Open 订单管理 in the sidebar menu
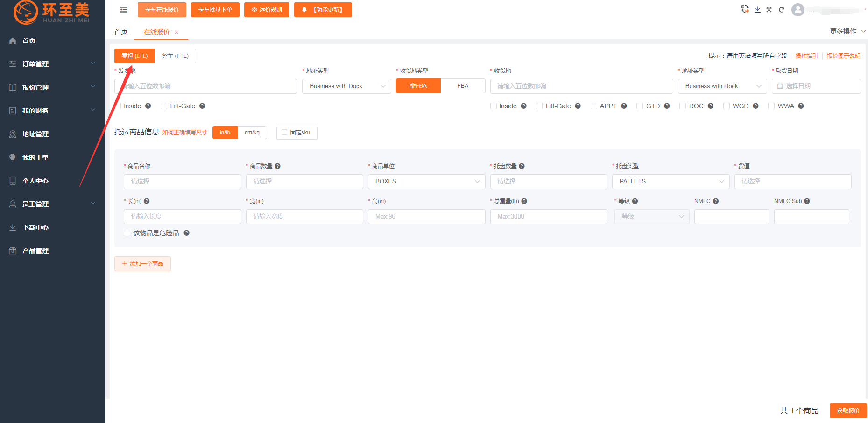 52,64
